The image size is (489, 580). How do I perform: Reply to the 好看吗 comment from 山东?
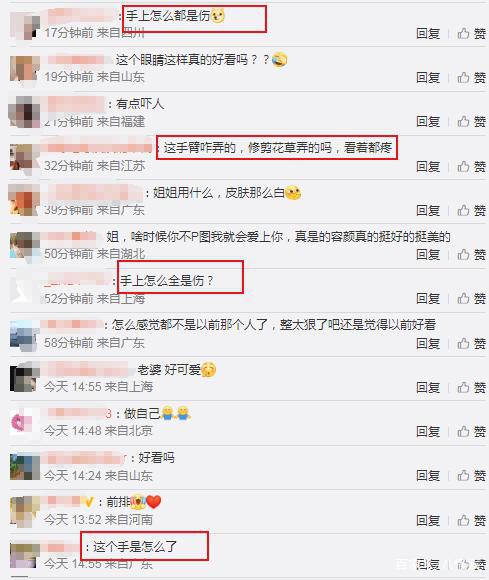428,475
